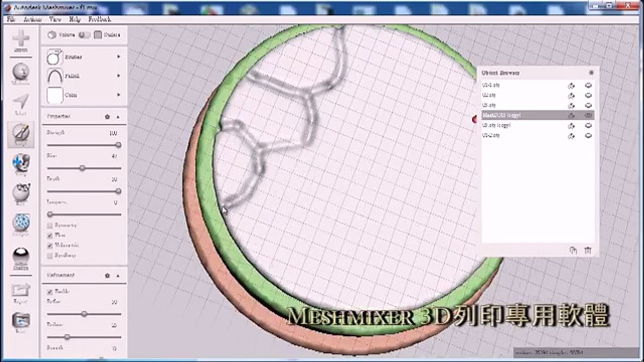Screen dimensions: 644x362
Task: Click object type icon of fifth browser row
Action: [571, 126]
